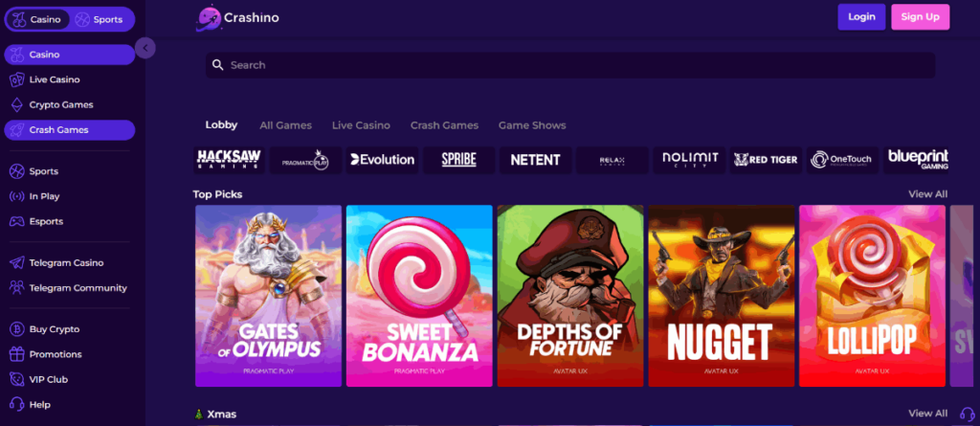Click the Sports ball sidebar icon
This screenshot has height=426, width=980.
coord(17,170)
